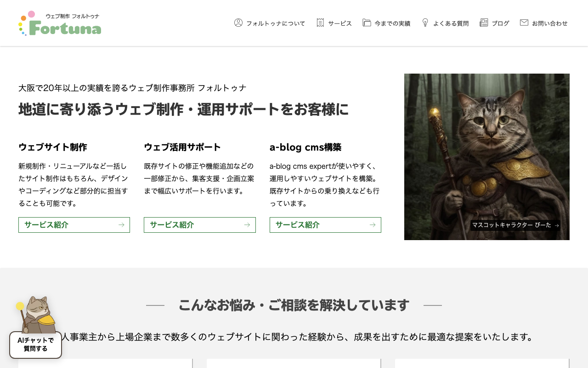Click the arrow icon under ウェブサイト制作

(x=121, y=225)
